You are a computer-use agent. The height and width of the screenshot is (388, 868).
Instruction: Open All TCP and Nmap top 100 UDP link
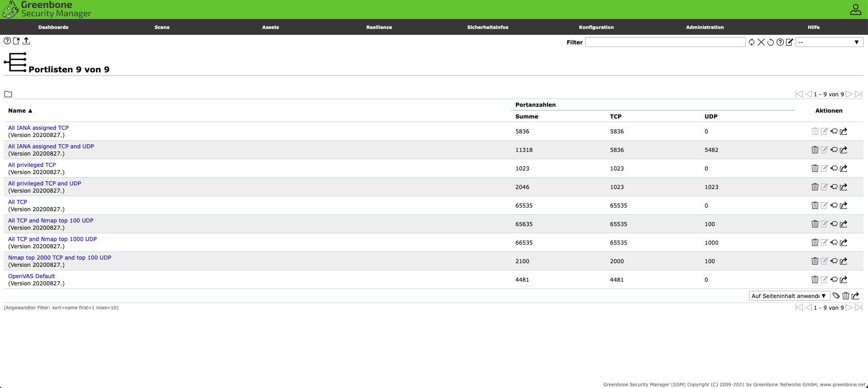pos(51,221)
